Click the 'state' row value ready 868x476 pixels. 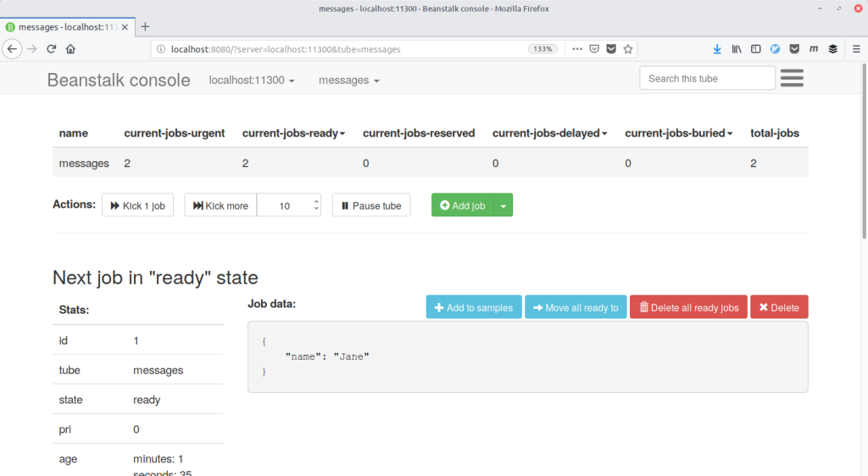point(147,400)
